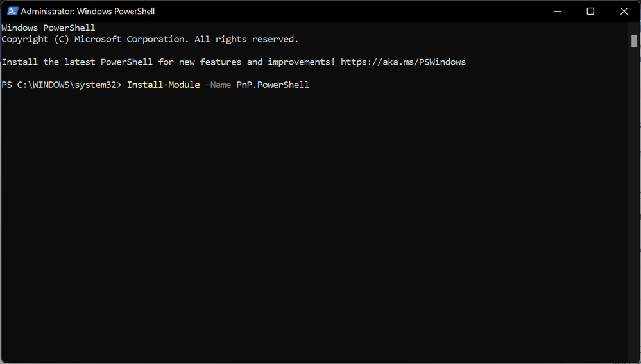This screenshot has height=364, width=641.
Task: Click the PS C:\WINDOWS\system32> prompt
Action: point(61,85)
